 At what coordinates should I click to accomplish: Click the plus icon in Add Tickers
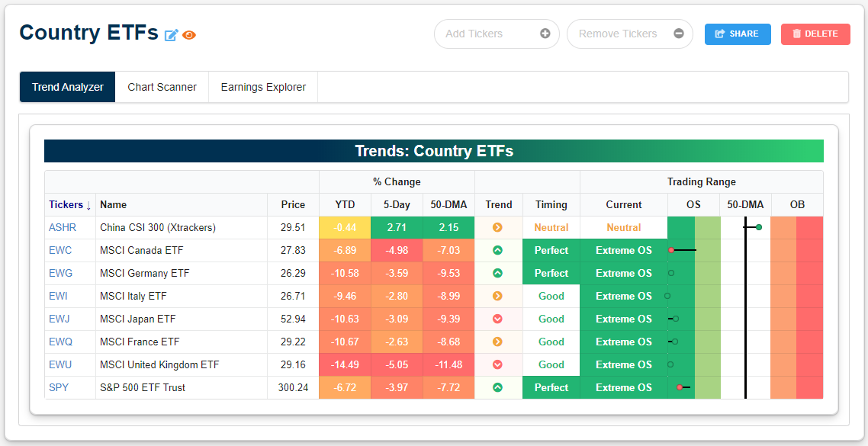pos(545,34)
